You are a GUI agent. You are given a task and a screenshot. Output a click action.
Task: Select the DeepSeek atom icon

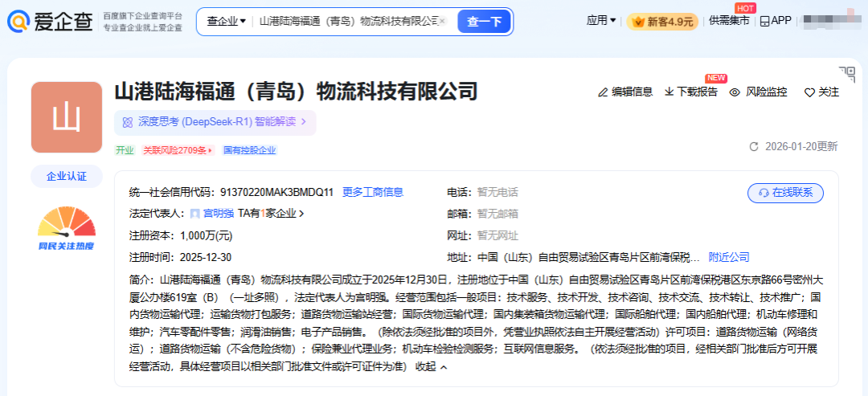127,122
